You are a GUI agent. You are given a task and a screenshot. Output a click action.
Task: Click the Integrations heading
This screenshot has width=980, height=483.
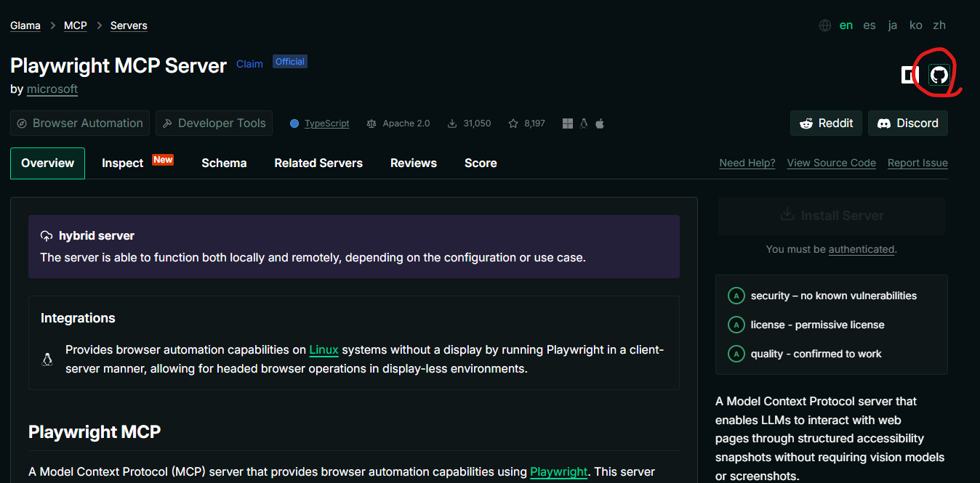pyautogui.click(x=78, y=318)
